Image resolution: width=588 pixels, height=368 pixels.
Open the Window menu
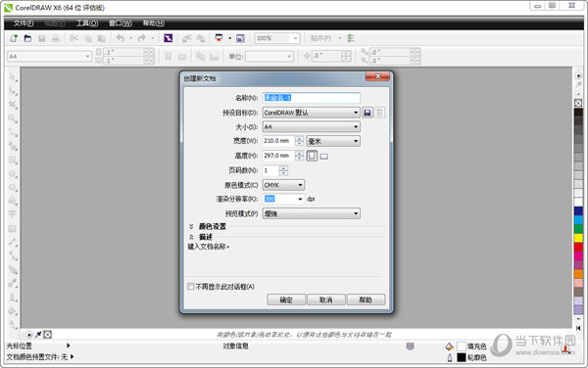point(121,23)
